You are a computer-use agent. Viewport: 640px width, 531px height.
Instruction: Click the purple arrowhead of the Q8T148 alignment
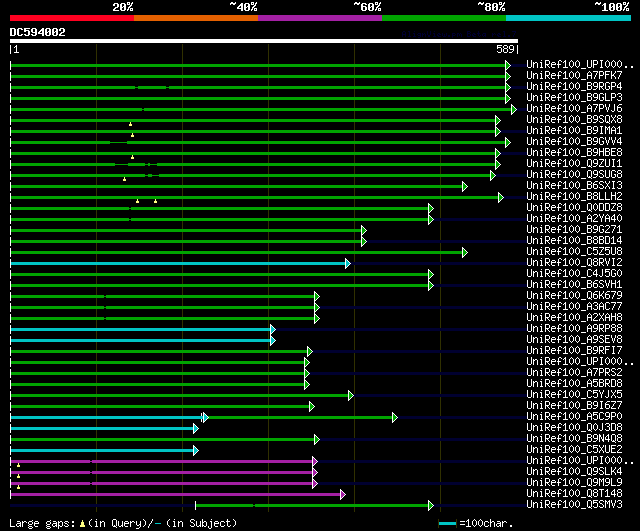click(x=343, y=495)
